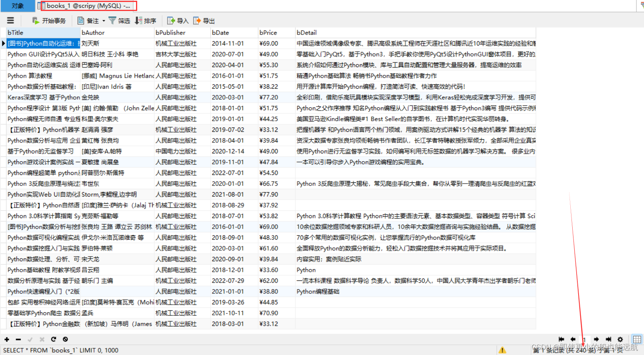Viewport: 644px width, 355px height.
Task: Click the date cell 2018-03-01
Action: tap(234, 324)
